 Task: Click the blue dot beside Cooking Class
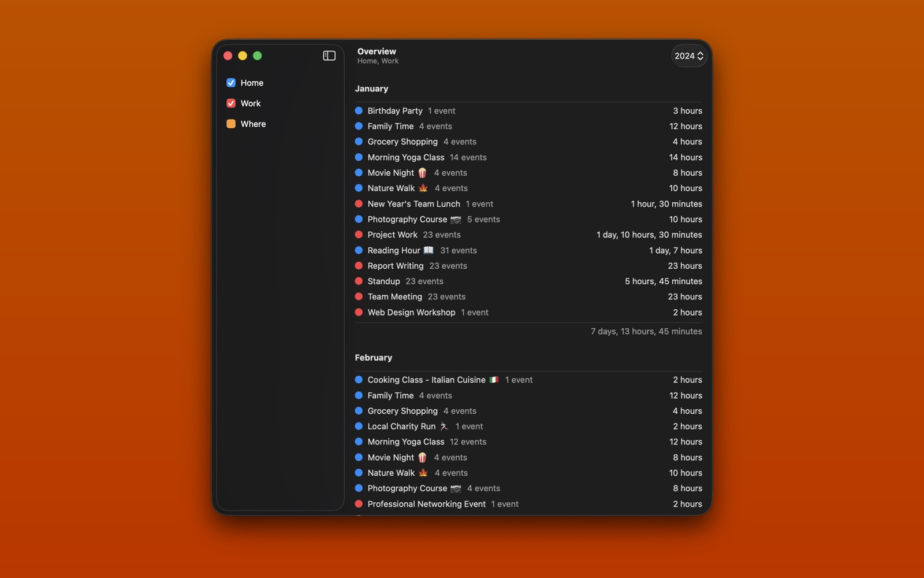359,380
